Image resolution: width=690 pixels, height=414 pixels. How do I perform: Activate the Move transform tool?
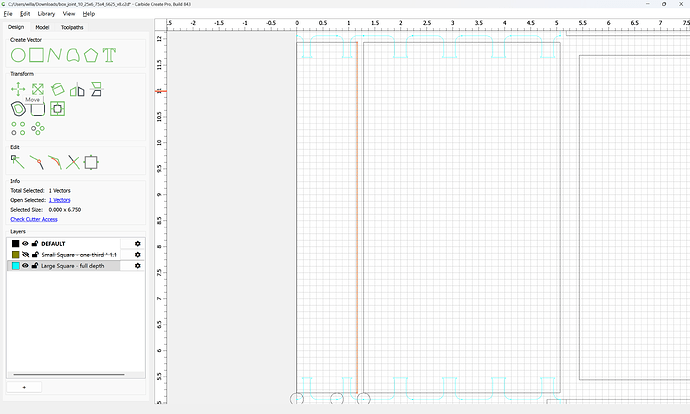click(18, 89)
